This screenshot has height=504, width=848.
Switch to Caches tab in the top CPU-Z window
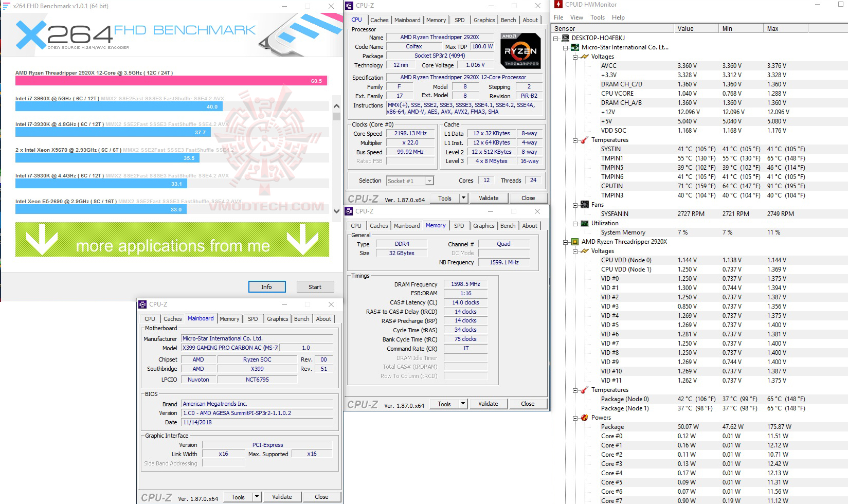pyautogui.click(x=380, y=20)
